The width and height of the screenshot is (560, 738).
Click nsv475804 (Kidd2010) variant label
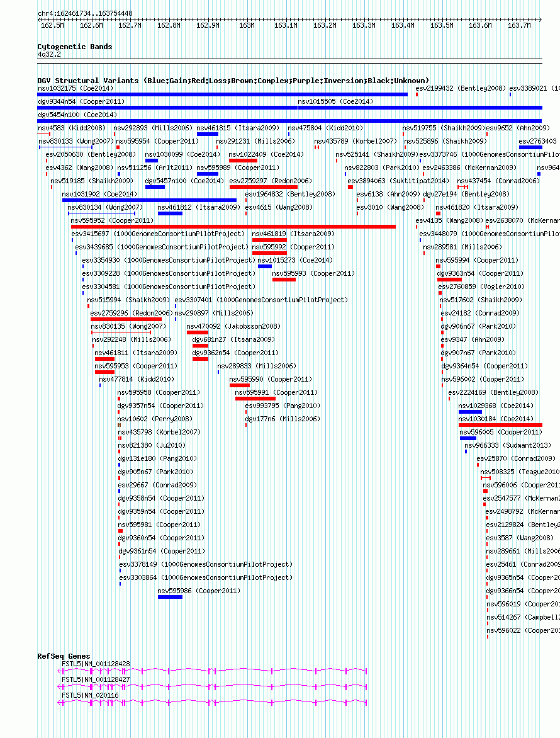[x=325, y=128]
